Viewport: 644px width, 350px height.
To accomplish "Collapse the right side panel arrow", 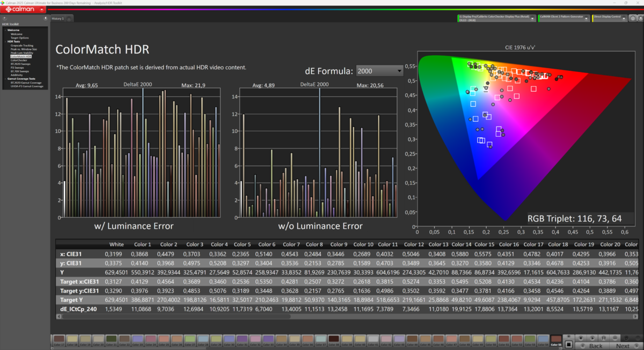I will click(x=640, y=18).
